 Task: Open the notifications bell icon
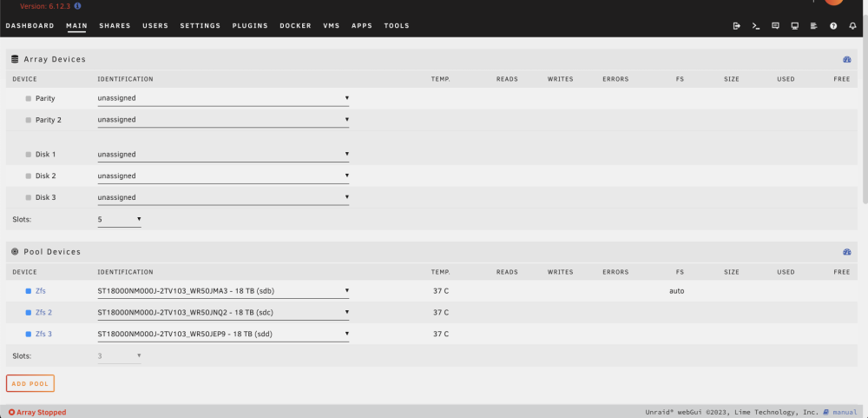point(852,26)
